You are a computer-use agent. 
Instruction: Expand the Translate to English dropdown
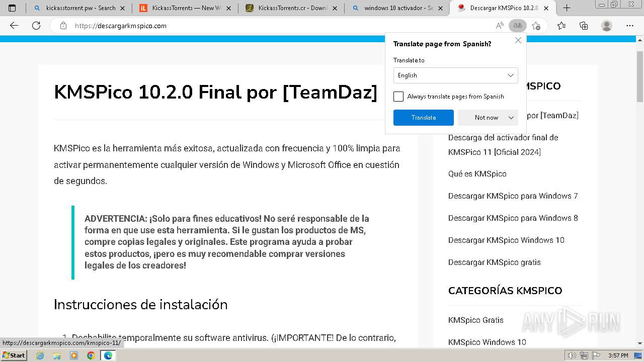(456, 75)
